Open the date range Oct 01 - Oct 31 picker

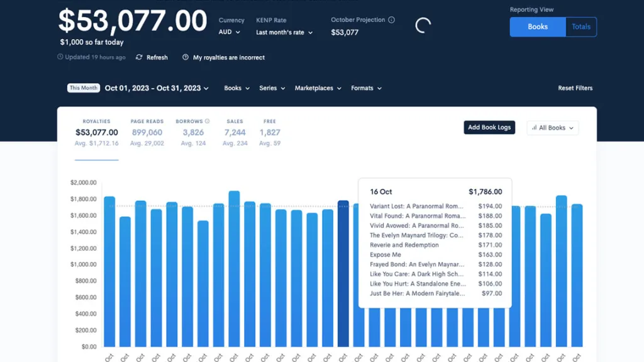pos(157,88)
